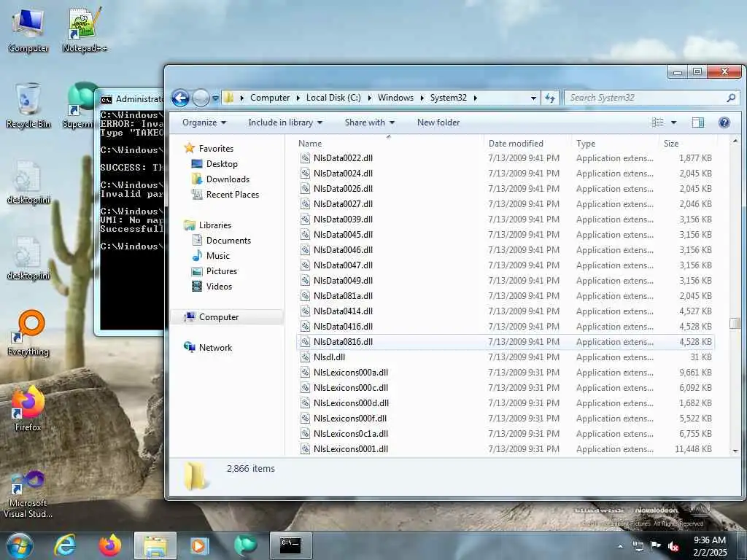Select Network in navigation pane
Screen dimensions: 747x560
215,348
